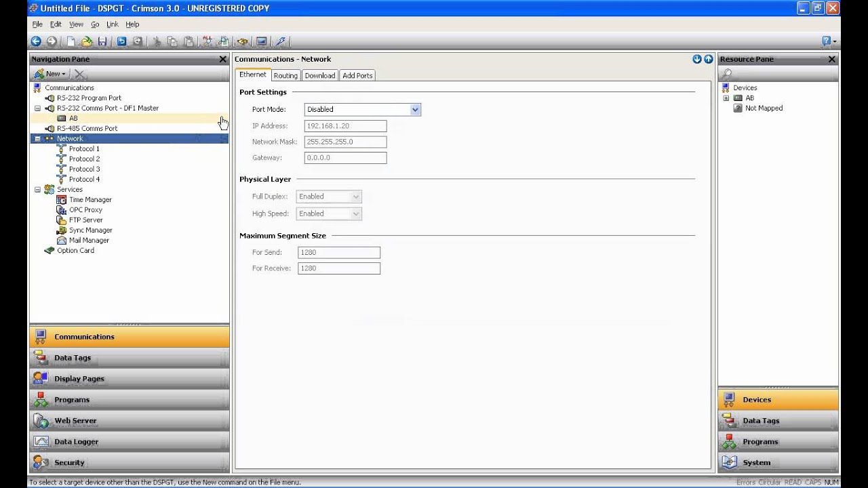Click the Back navigation arrow in toolbar

click(x=36, y=41)
